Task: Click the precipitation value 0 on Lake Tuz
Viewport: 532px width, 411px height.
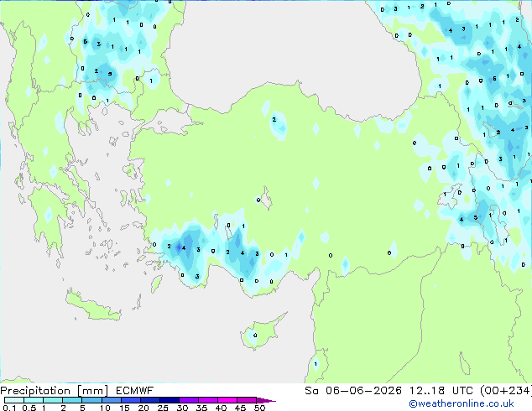Action: point(258,200)
